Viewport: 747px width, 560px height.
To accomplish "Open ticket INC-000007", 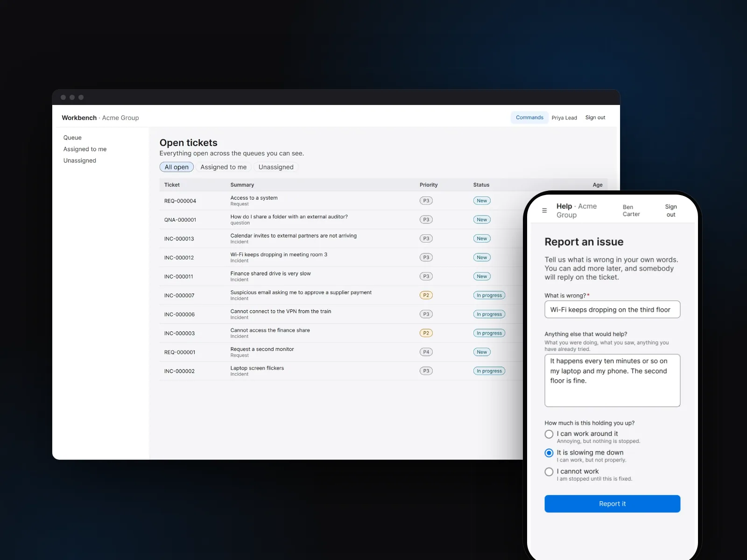I will point(179,295).
